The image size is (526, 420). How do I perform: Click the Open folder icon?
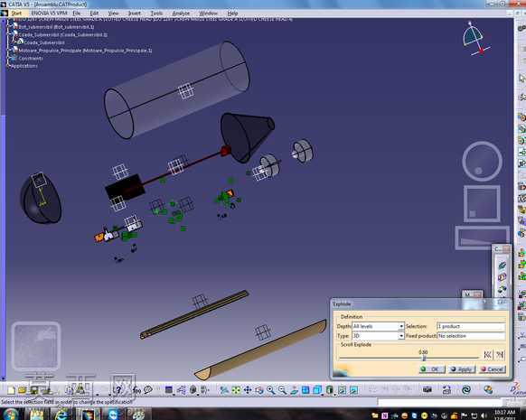point(22,390)
